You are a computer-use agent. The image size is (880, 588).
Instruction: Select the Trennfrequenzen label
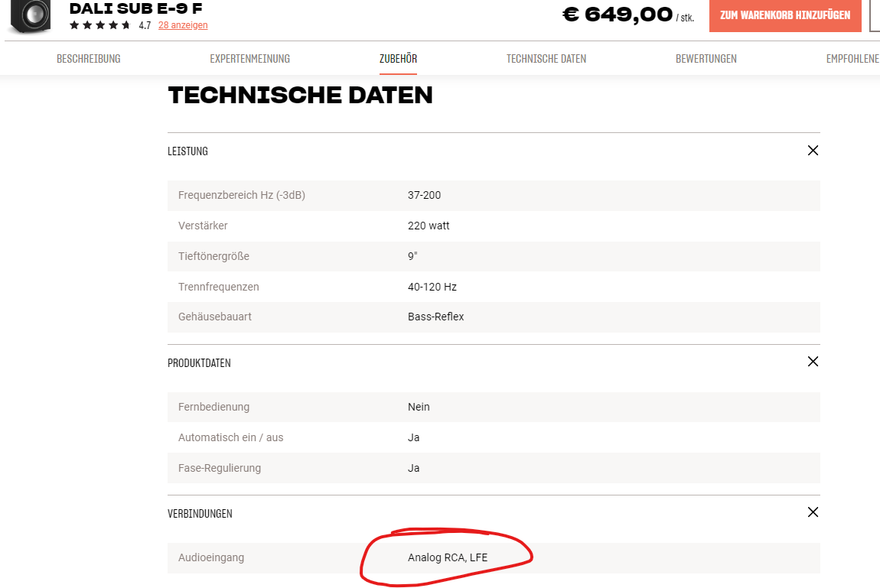[x=218, y=287]
